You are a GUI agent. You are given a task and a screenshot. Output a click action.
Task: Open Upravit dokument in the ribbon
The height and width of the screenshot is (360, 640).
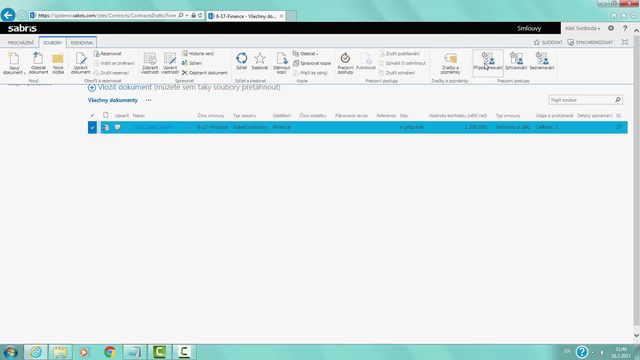click(80, 63)
